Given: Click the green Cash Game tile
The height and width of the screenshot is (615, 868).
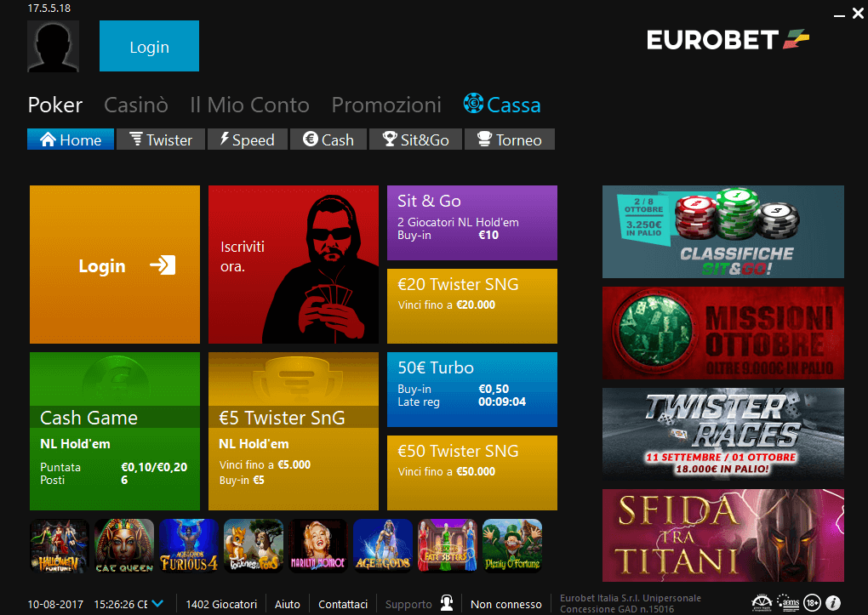Looking at the screenshot, I should [x=115, y=430].
